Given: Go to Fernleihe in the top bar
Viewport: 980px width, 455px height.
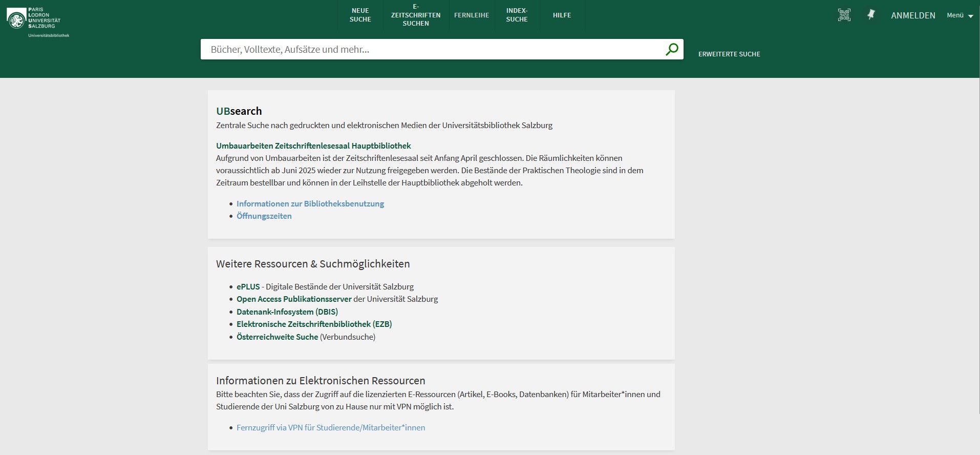Looking at the screenshot, I should (x=471, y=15).
